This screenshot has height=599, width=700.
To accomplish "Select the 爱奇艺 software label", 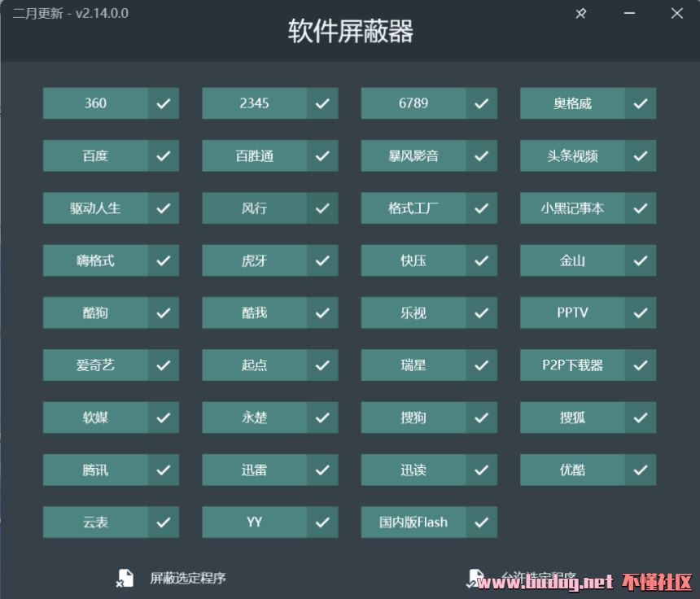I will click(x=95, y=365).
